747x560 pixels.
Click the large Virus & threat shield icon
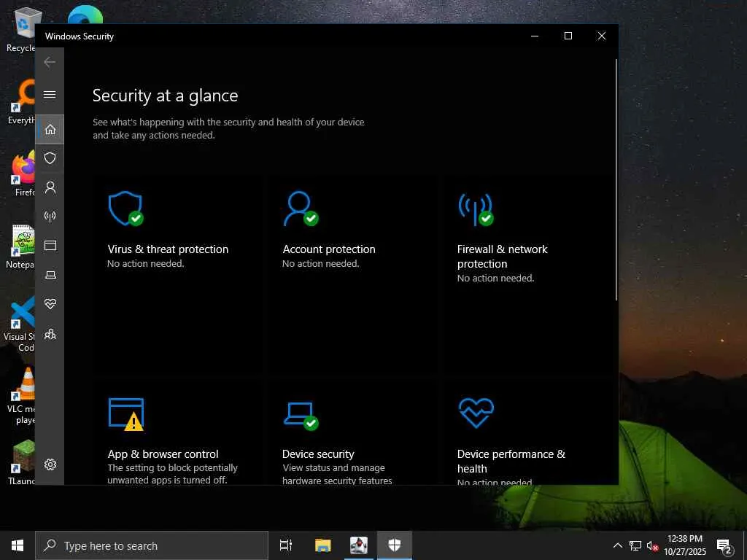tap(125, 209)
